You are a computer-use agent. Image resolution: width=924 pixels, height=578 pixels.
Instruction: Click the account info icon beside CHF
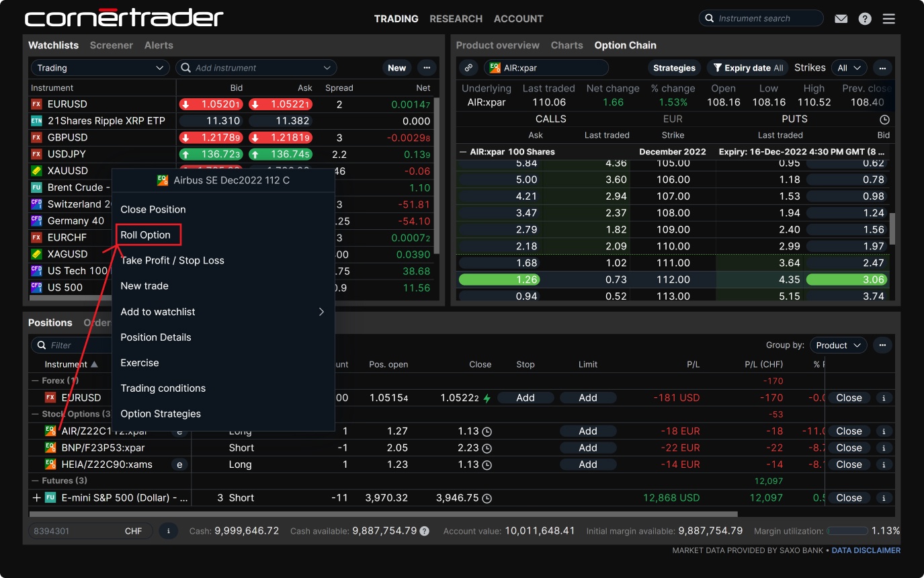[x=168, y=531]
